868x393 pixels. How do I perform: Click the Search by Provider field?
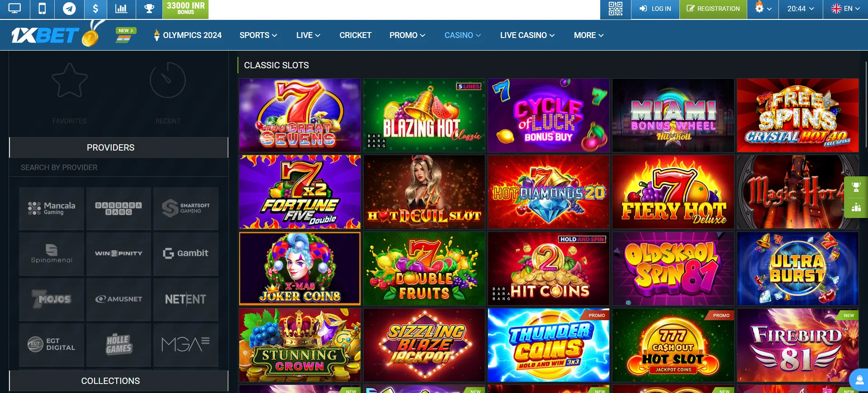point(119,167)
